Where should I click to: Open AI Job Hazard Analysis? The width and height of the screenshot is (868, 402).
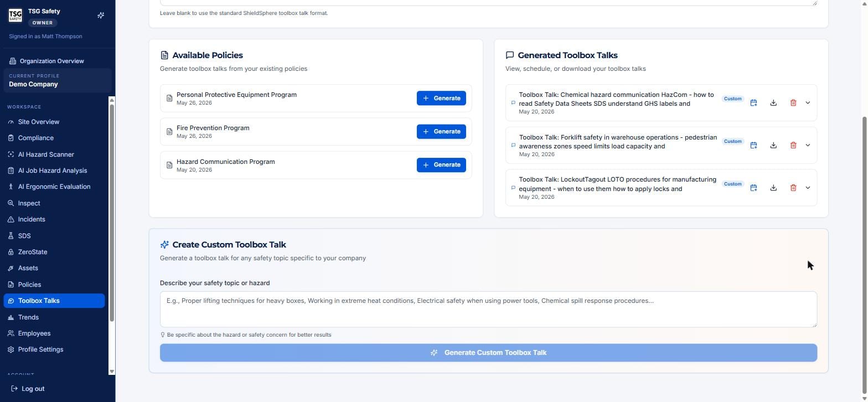coord(54,171)
